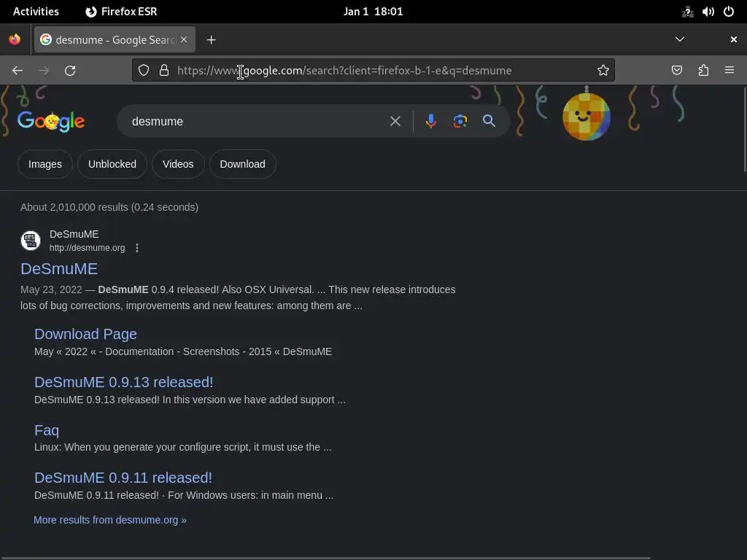Image resolution: width=747 pixels, height=560 pixels.
Task: Click the vertical page scrollbar
Action: [745, 128]
